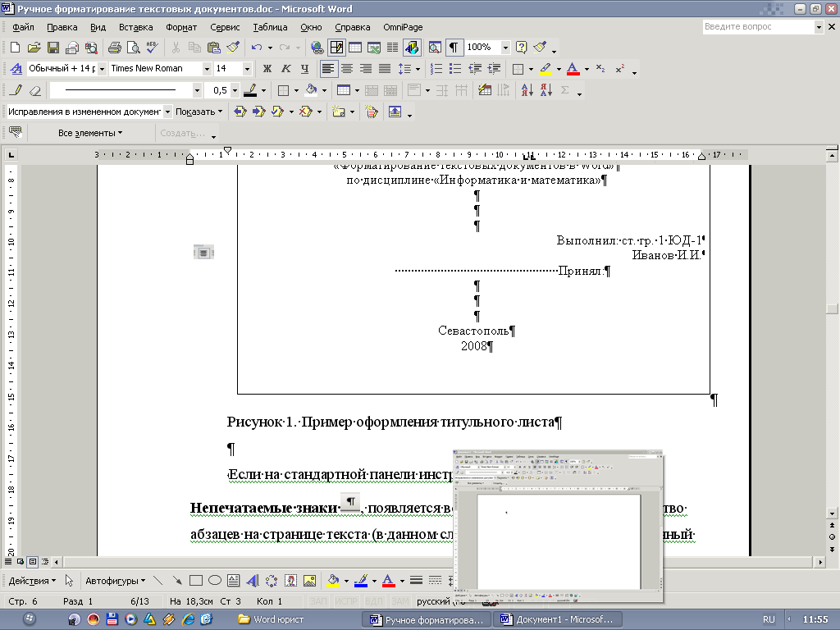Click Все элементы button
This screenshot has height=630, width=840.
(x=90, y=133)
